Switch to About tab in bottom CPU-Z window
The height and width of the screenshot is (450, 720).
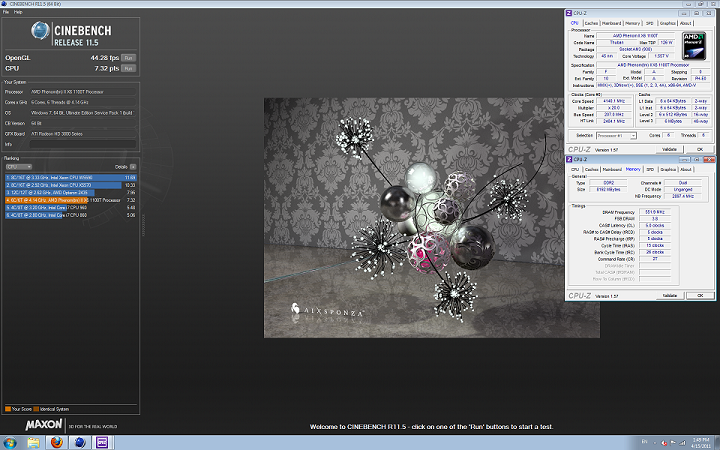[x=686, y=169]
